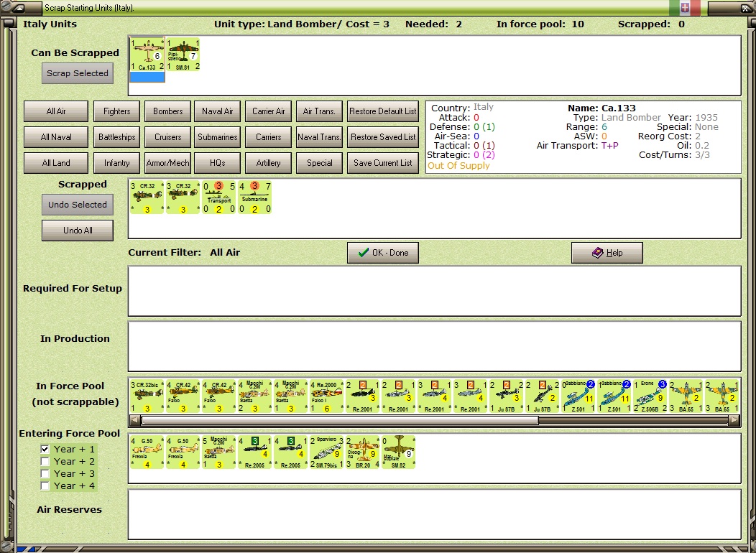Screen dimensions: 756x553
Task: Choose the Z.506B Airone seaplane unit
Action: point(650,396)
